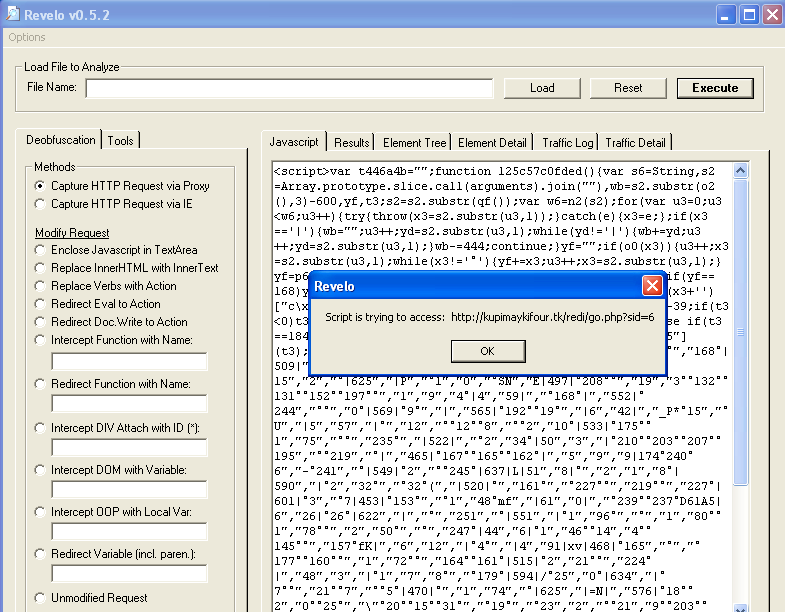Switch to the Element Tree tab
Viewport: 785px width, 612px height.
414,143
